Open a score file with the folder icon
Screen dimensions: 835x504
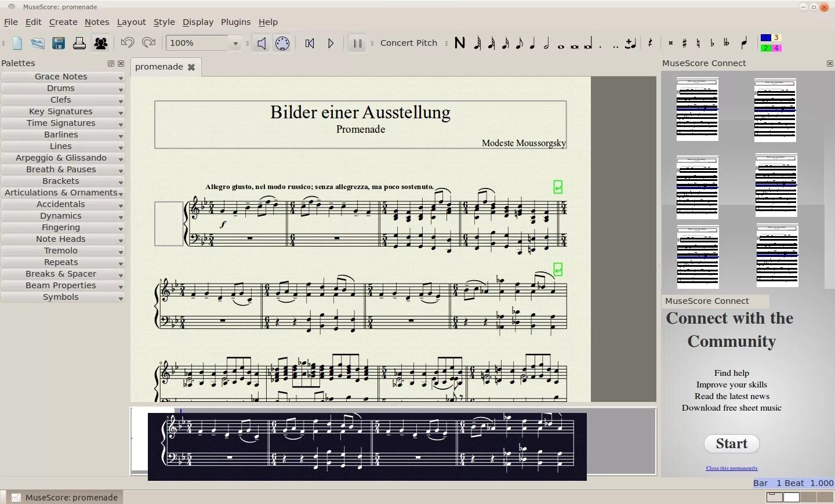[38, 43]
